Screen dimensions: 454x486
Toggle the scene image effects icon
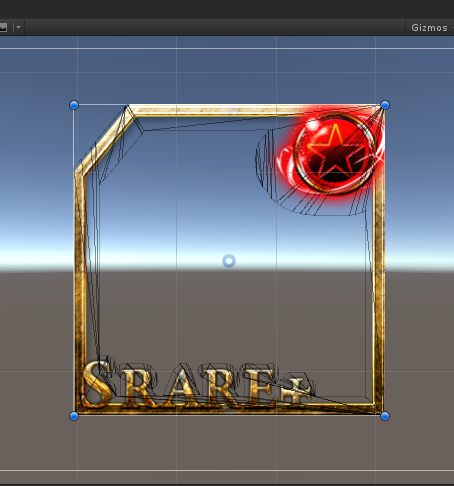point(3,27)
